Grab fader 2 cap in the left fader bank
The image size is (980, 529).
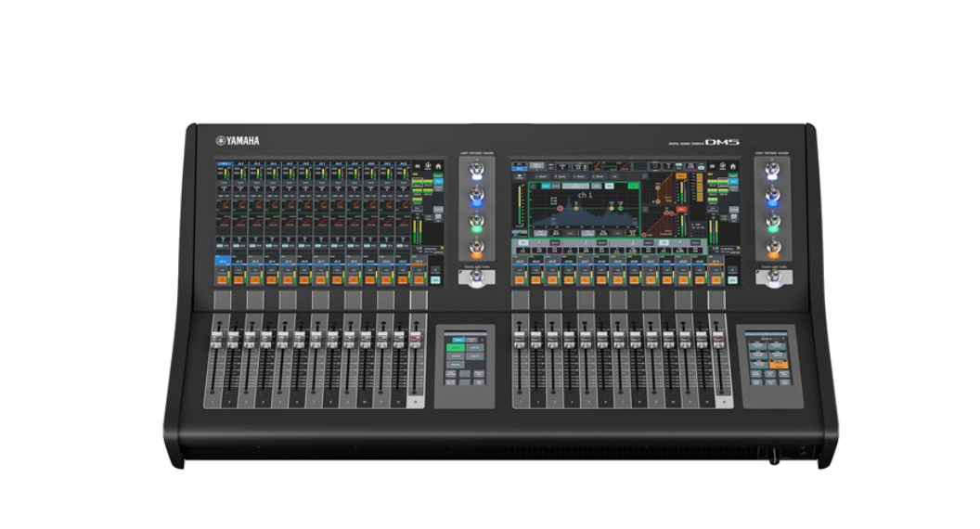(233, 340)
